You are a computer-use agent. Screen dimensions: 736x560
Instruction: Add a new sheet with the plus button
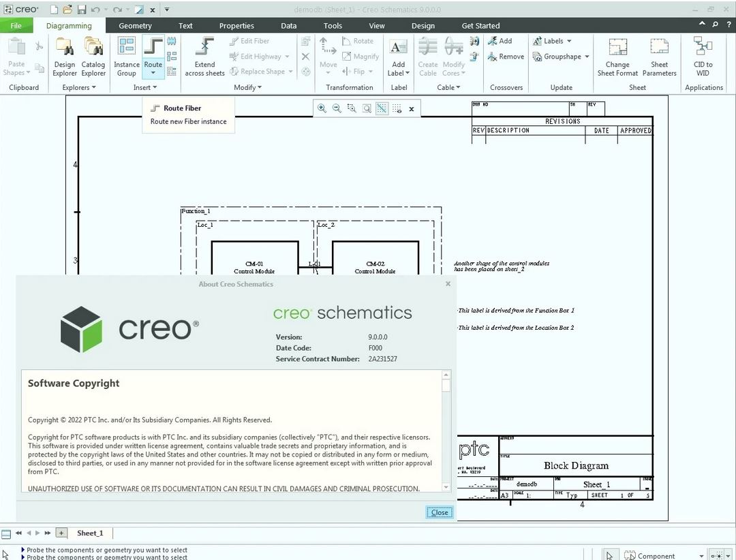click(x=61, y=533)
